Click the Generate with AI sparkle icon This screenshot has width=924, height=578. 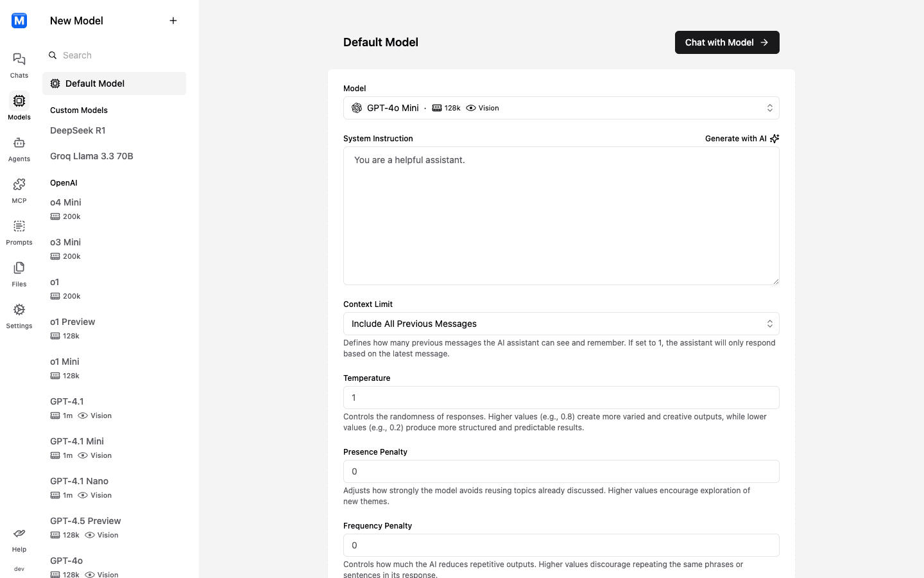(774, 139)
